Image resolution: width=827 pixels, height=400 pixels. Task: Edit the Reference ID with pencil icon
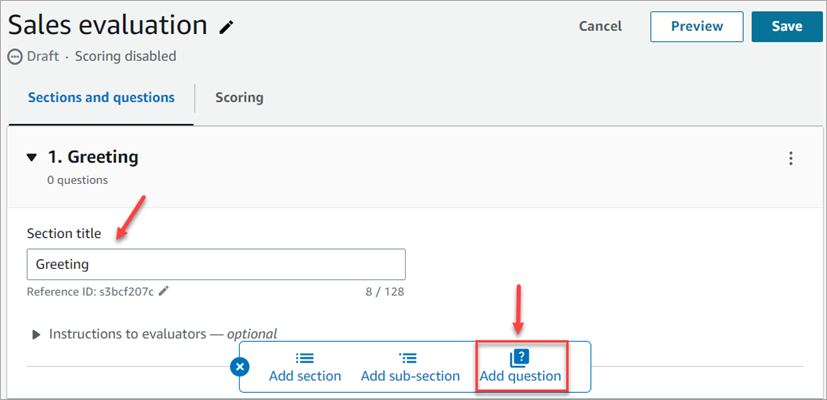164,291
